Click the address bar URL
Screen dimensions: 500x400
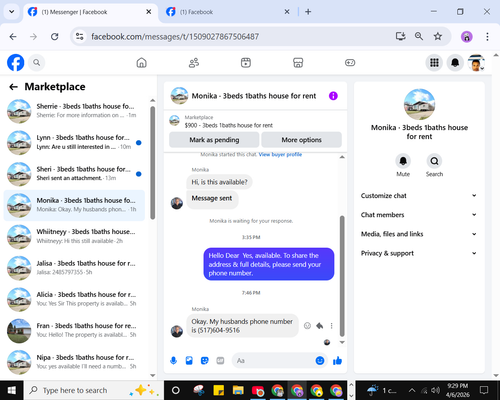tap(175, 36)
